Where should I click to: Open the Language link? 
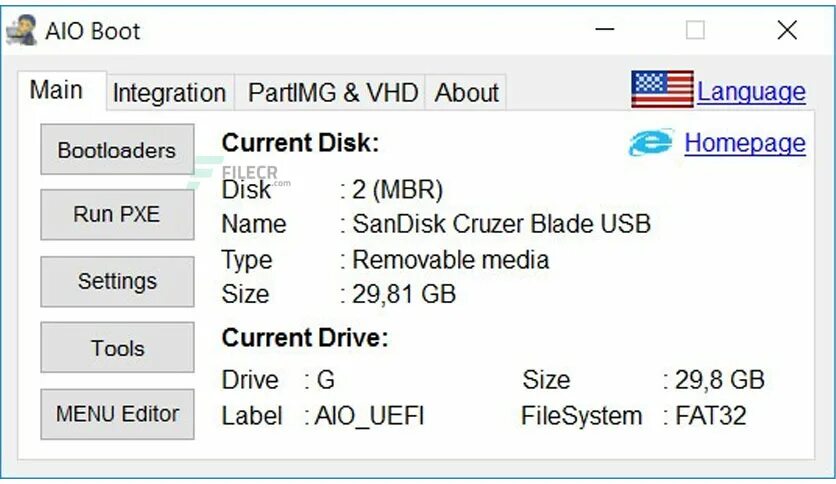pyautogui.click(x=751, y=92)
